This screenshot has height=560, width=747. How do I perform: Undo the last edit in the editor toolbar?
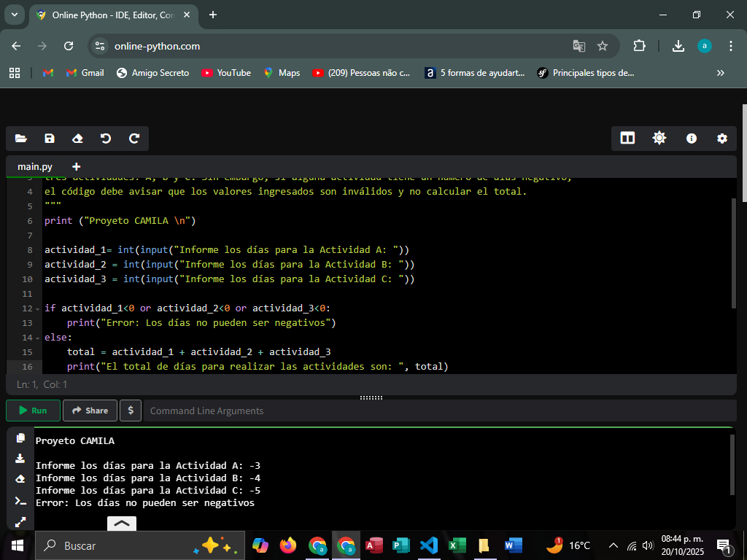(x=106, y=139)
